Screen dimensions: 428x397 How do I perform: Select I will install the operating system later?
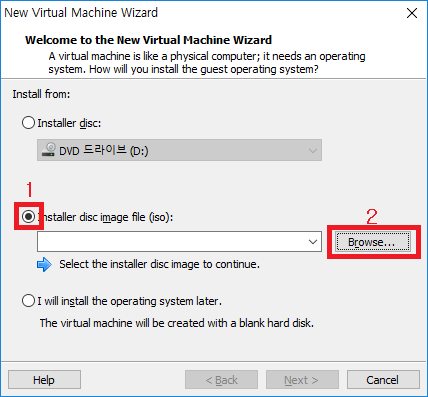28,301
